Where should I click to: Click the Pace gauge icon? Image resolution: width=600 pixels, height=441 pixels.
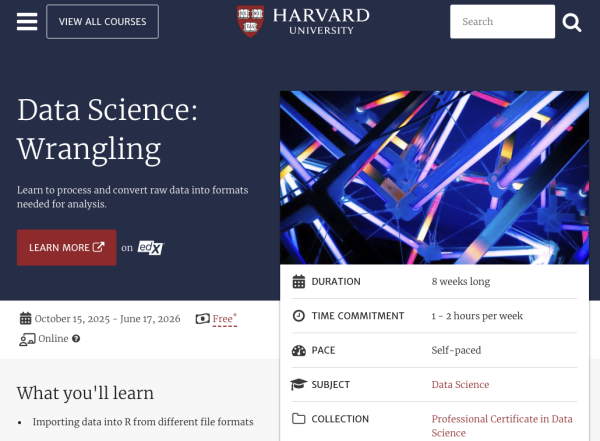[x=298, y=351]
